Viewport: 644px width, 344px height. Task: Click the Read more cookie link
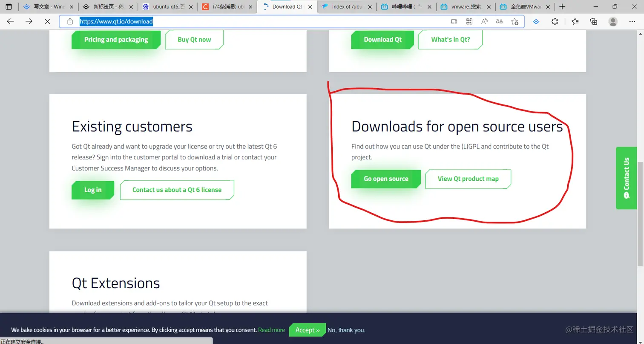pyautogui.click(x=271, y=330)
